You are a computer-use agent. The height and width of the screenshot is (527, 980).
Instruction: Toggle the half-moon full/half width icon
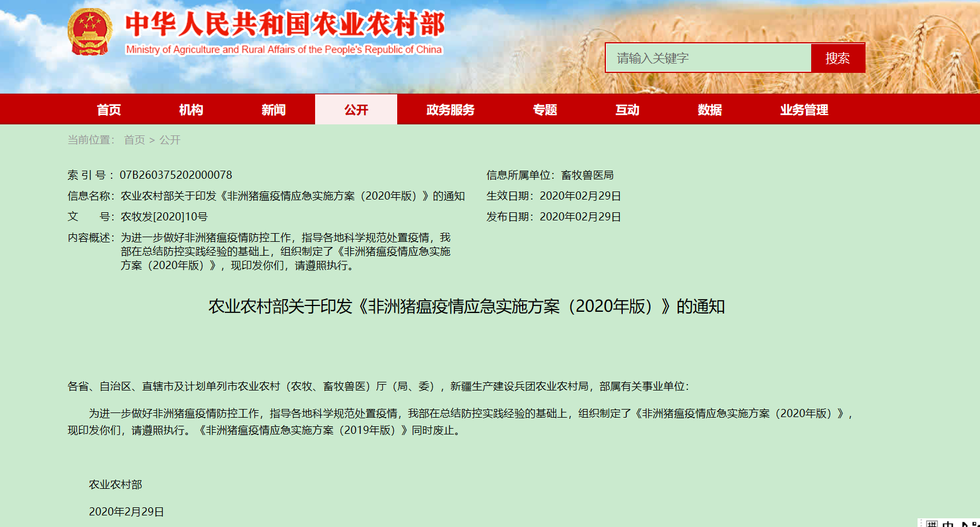tap(964, 524)
